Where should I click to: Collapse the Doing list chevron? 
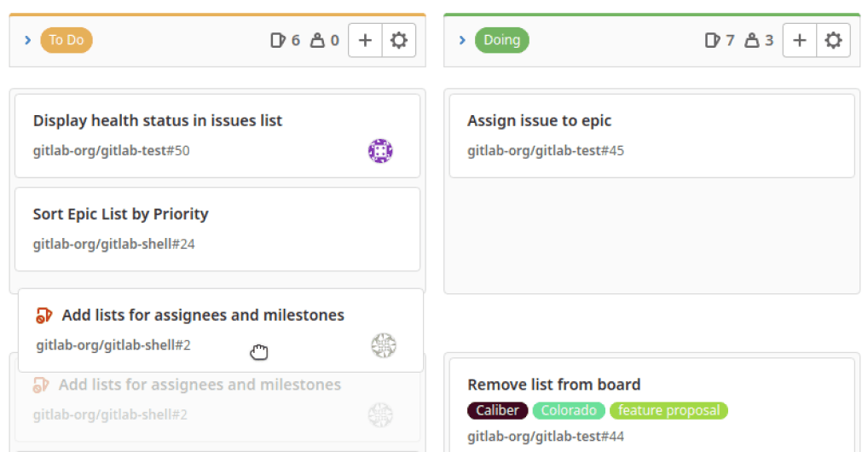pyautogui.click(x=462, y=40)
